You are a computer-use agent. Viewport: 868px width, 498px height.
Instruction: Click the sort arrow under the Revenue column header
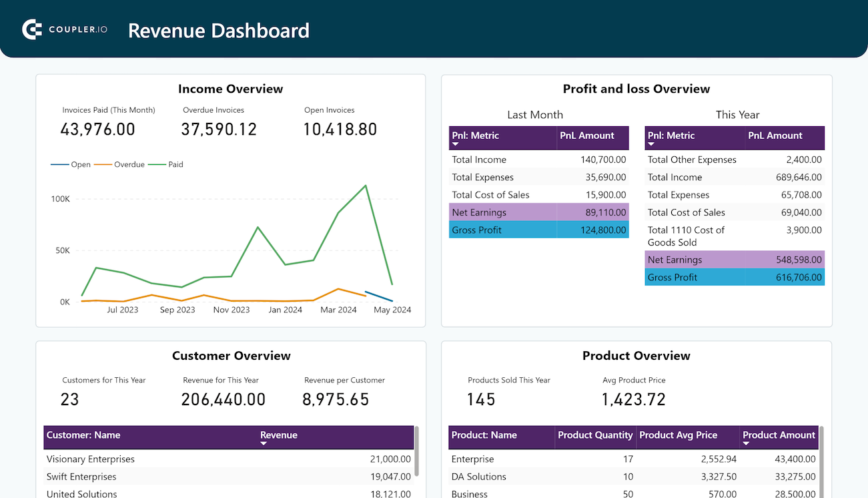264,444
